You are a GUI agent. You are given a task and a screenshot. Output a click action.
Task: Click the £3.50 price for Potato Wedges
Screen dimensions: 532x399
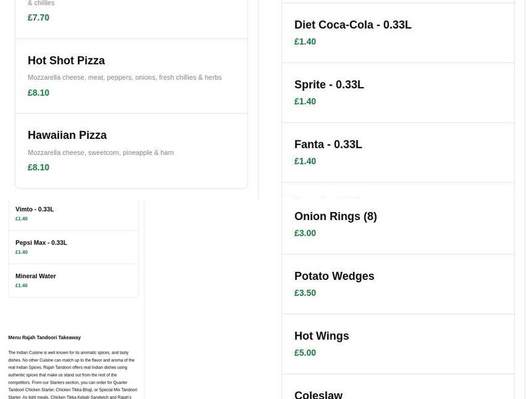point(305,293)
